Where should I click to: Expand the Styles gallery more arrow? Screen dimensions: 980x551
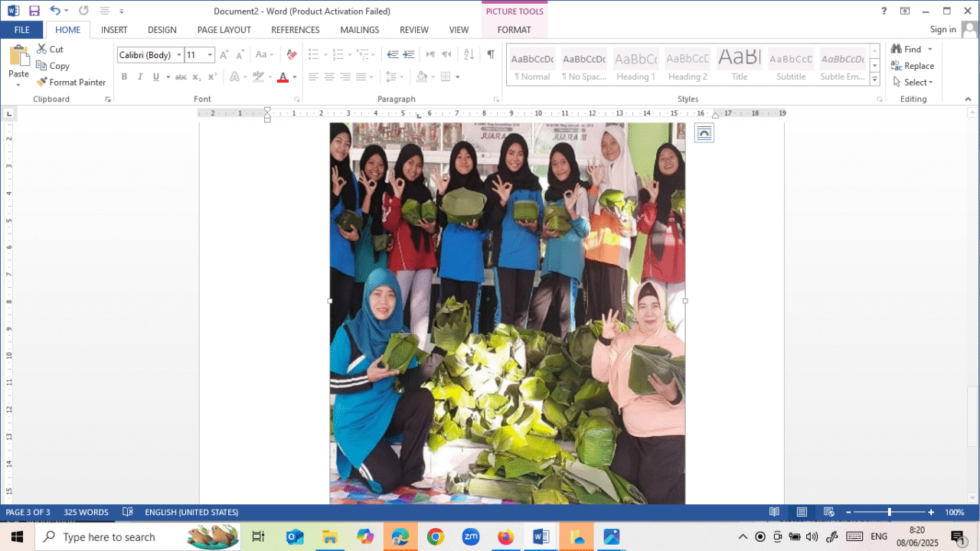pyautogui.click(x=875, y=80)
